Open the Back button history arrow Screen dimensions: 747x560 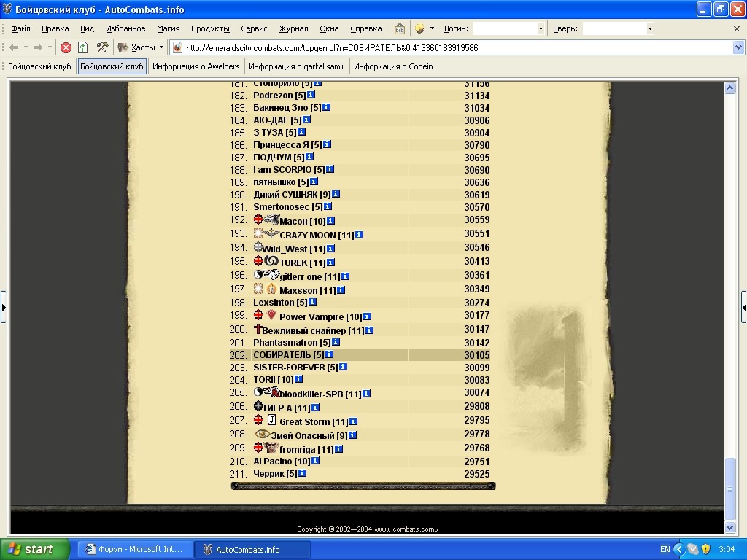coord(26,47)
